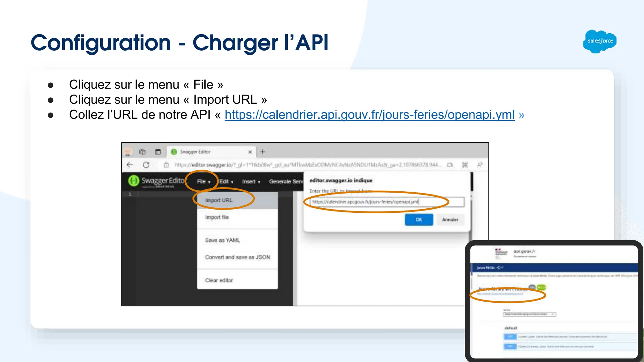This screenshot has height=362, width=644.
Task: Select Clear editor menu entry
Action: coord(237,280)
